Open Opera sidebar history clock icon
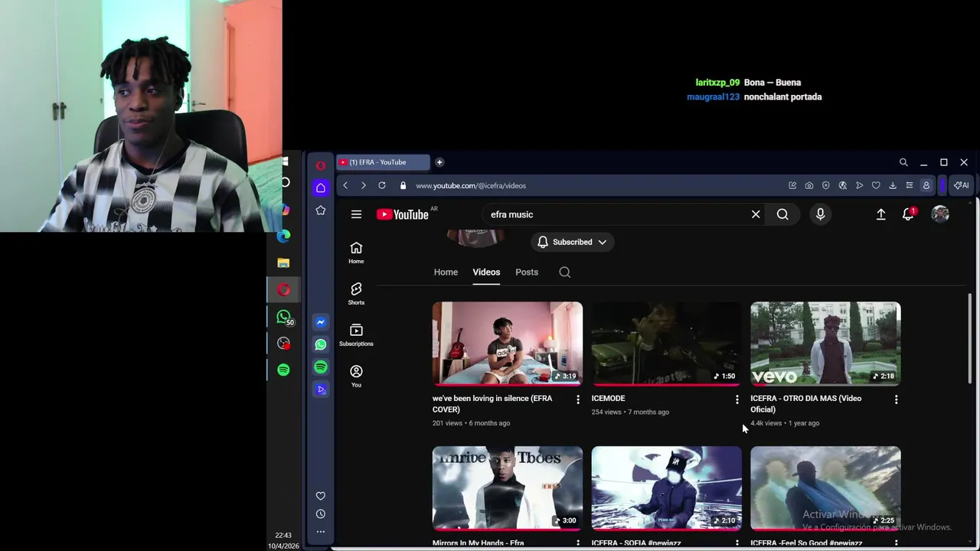Image resolution: width=980 pixels, height=551 pixels. point(321,514)
